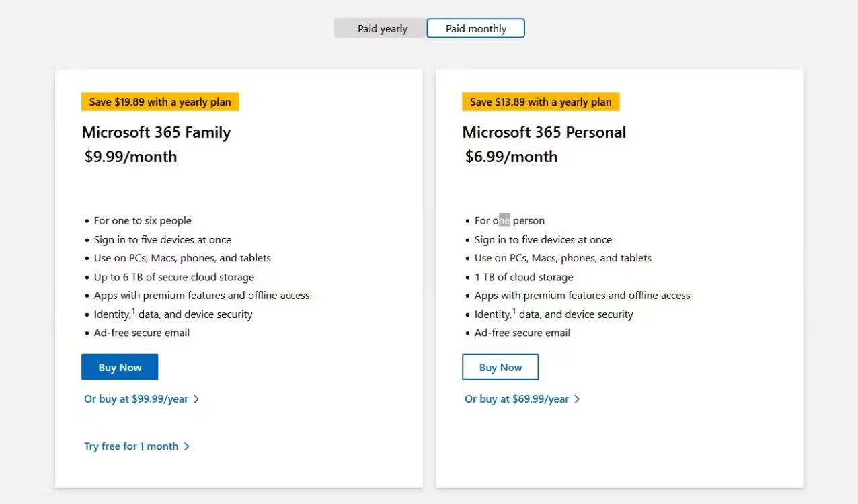Click the $6.99/month price text

(x=512, y=157)
